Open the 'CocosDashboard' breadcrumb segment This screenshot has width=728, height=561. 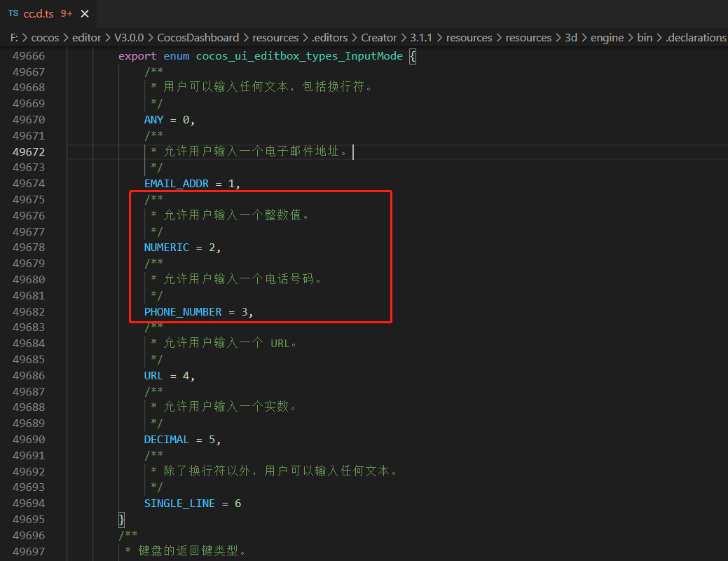tap(198, 38)
